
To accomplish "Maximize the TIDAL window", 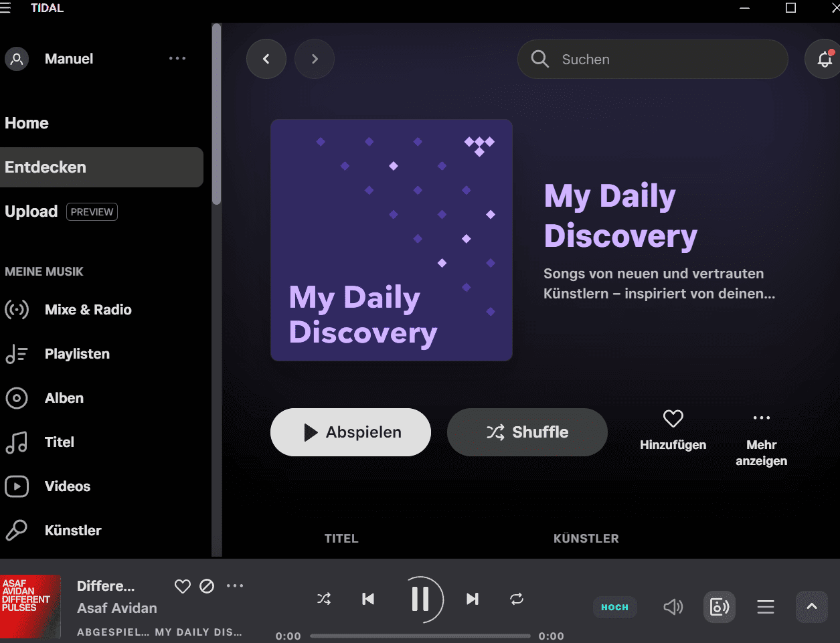I will click(x=790, y=8).
